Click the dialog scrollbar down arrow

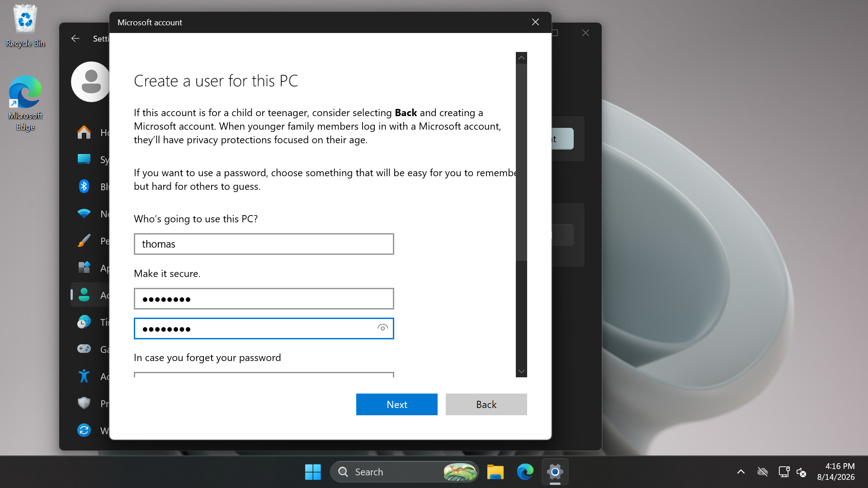pyautogui.click(x=521, y=371)
